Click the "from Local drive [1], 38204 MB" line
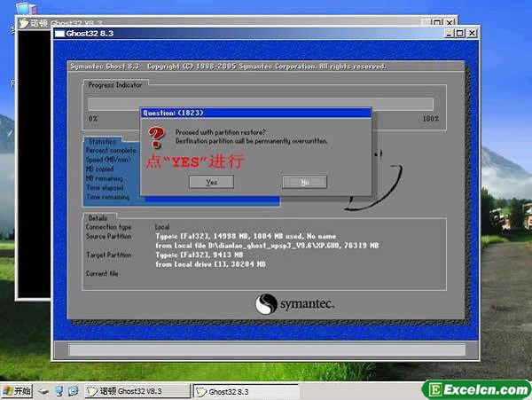Screen dimensions: 532x400 (x=210, y=264)
